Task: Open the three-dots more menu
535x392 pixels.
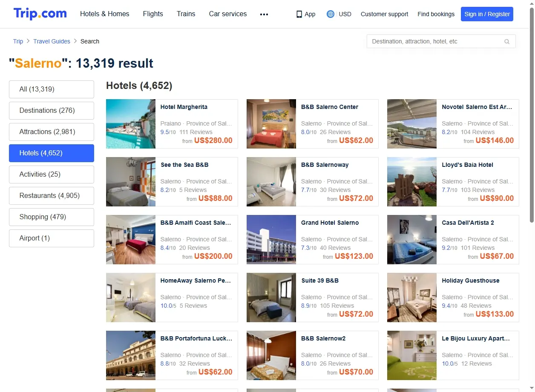Action: [264, 14]
